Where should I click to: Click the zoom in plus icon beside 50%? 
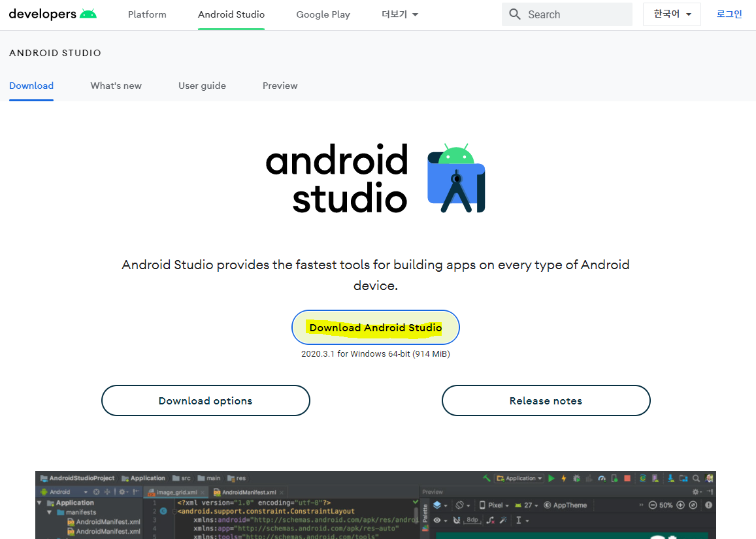click(680, 505)
